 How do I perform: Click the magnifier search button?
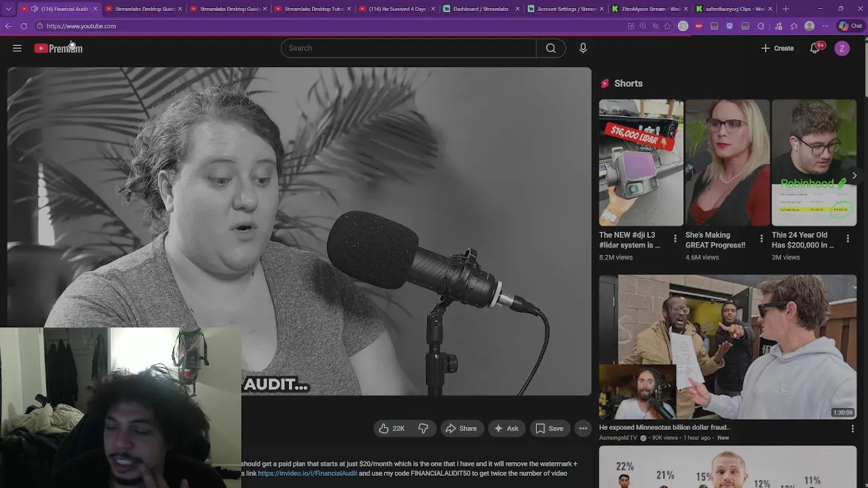pyautogui.click(x=551, y=48)
